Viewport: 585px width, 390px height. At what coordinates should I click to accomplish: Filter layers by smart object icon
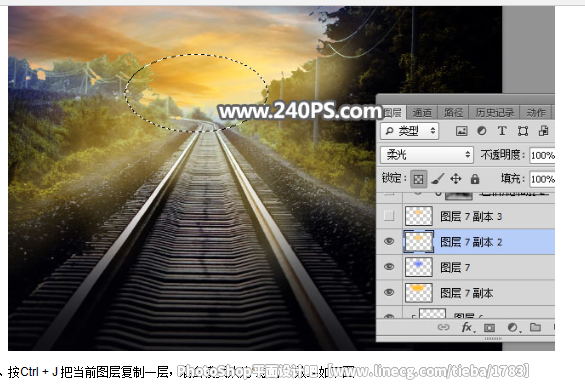[544, 131]
